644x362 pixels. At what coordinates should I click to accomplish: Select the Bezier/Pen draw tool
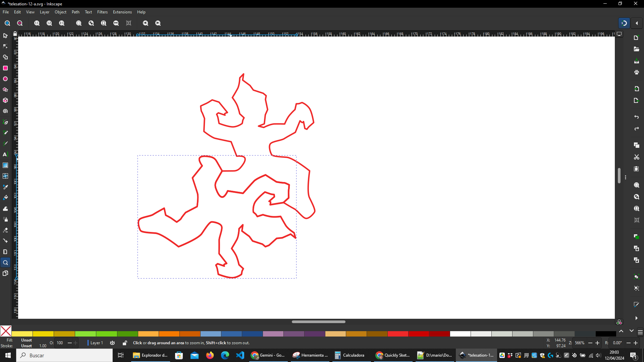5,122
